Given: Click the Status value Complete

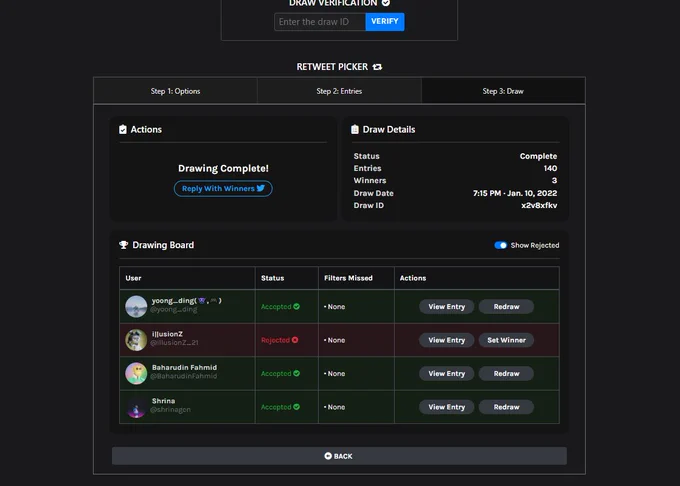Looking at the screenshot, I should 538,156.
